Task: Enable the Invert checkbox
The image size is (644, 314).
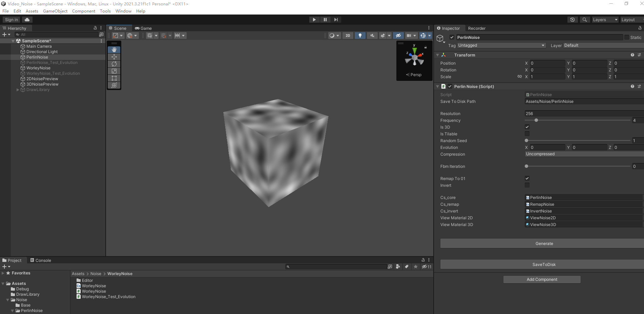Action: [x=527, y=185]
